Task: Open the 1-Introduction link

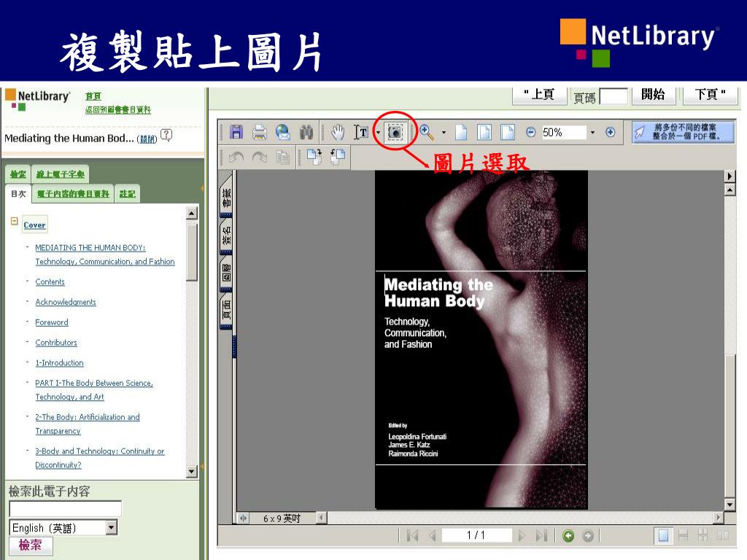Action: click(x=60, y=363)
